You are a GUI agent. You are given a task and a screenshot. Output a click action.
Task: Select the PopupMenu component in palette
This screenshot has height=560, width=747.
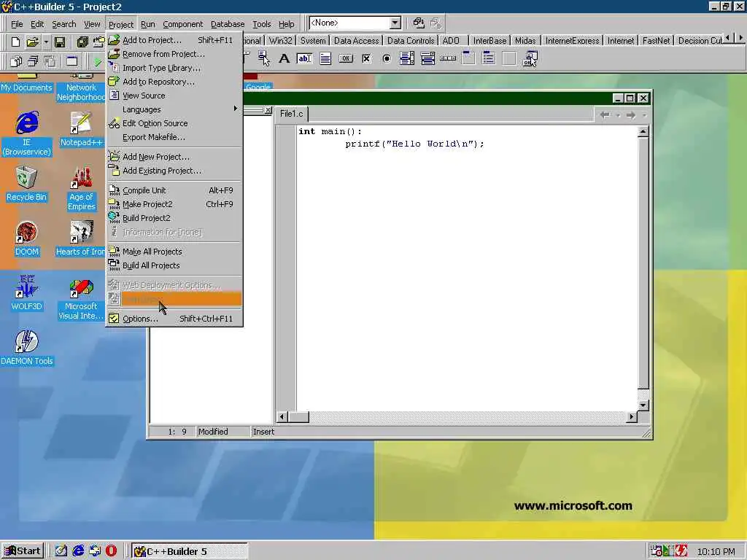coord(264,58)
